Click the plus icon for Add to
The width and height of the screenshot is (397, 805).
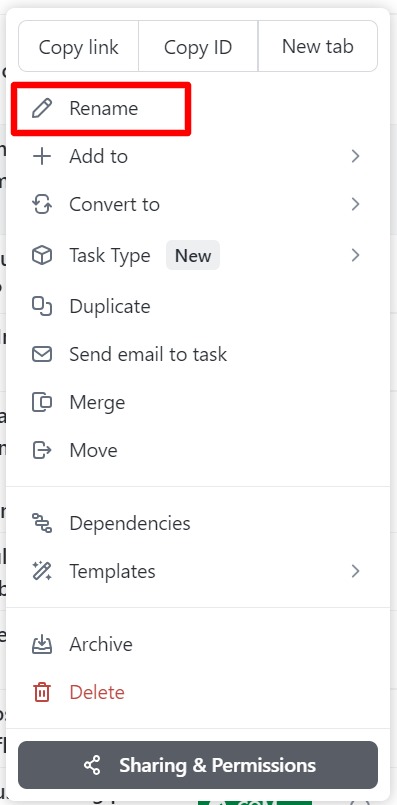42,156
